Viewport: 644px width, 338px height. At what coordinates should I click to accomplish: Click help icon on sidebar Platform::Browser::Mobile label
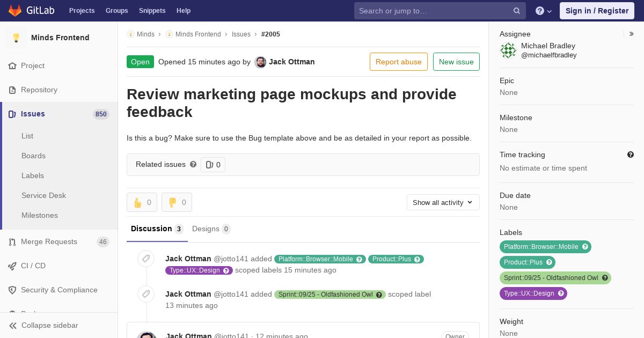click(586, 247)
